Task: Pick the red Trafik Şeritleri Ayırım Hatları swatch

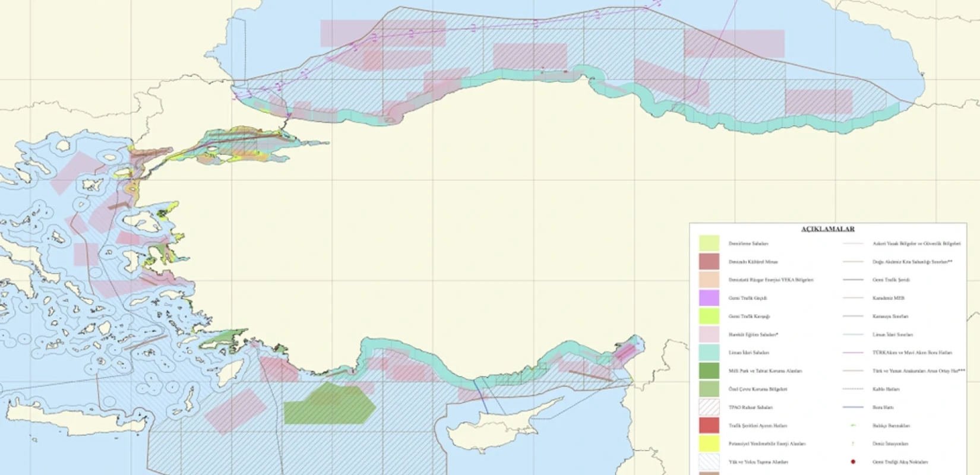Action: [709, 425]
